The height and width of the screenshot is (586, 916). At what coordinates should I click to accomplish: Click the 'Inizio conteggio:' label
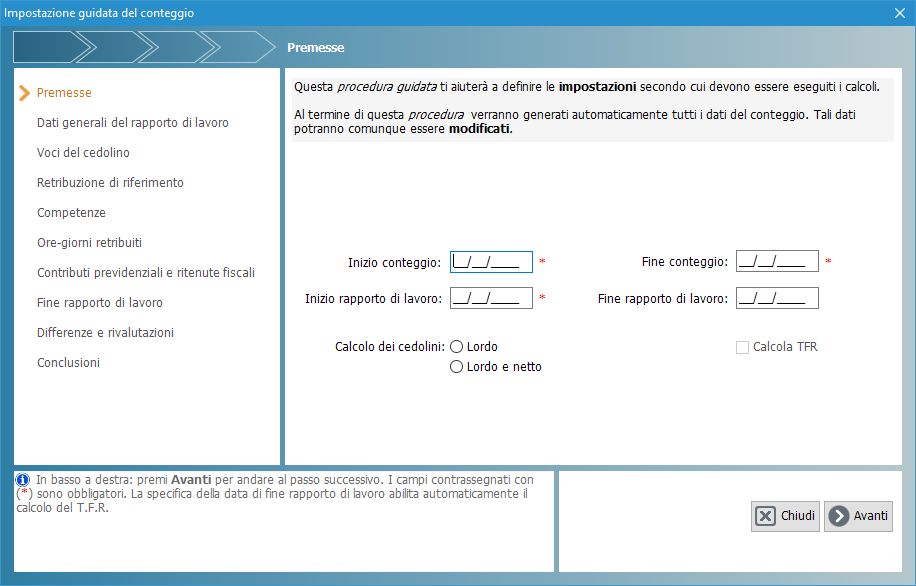click(394, 262)
